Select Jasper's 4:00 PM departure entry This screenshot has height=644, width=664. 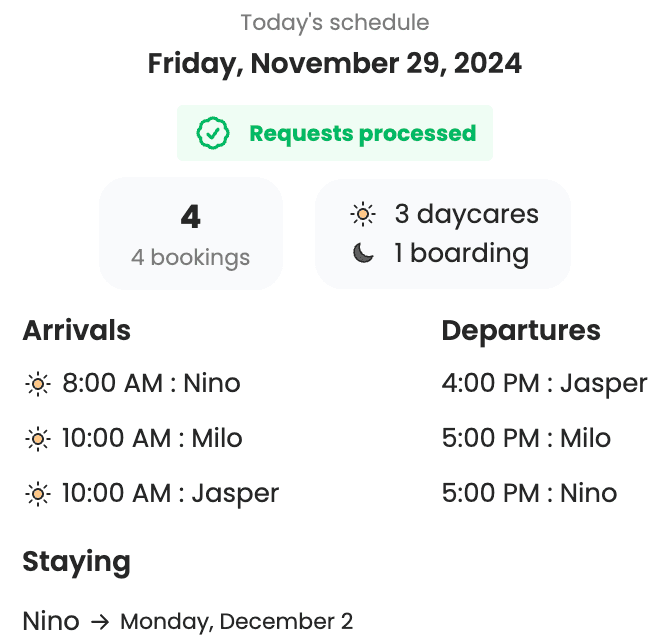(x=544, y=384)
